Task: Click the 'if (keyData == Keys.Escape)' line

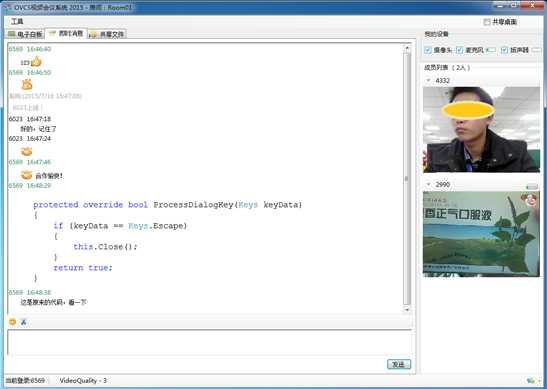Action: (120, 226)
